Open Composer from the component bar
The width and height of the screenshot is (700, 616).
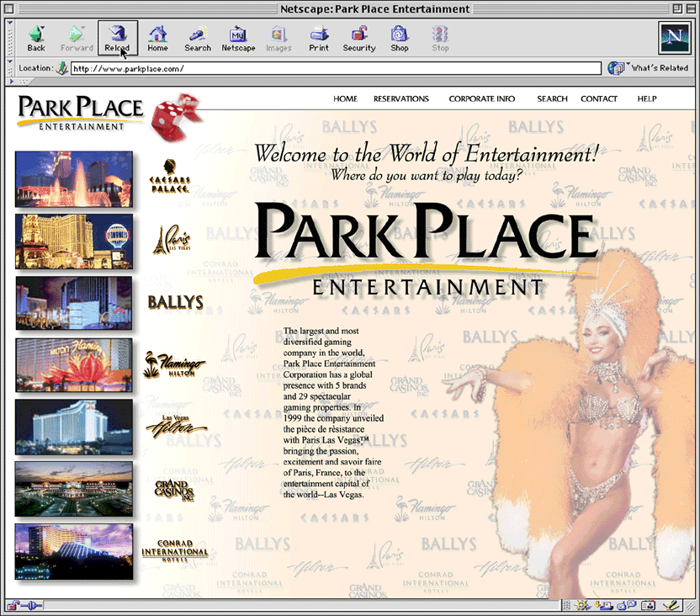point(671,606)
